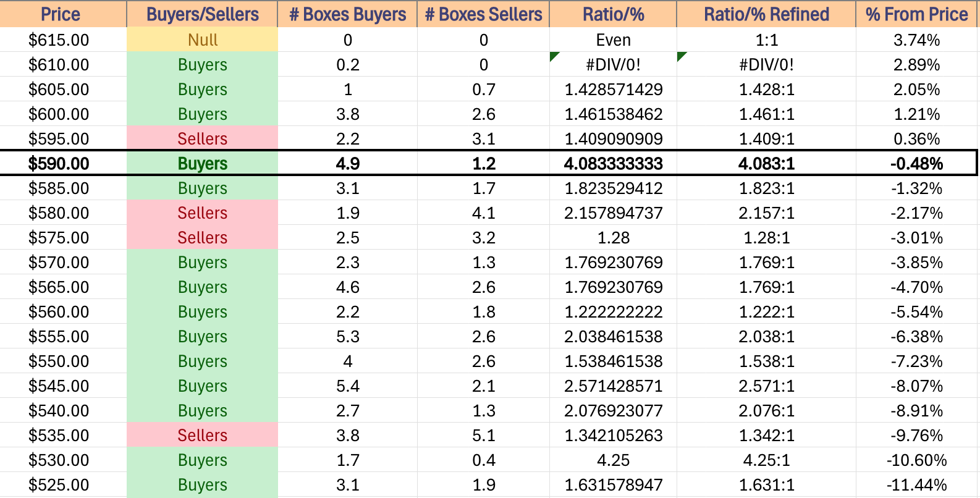The width and height of the screenshot is (980, 498).
Task: Select the 4.6 boxes buyers cell
Action: click(347, 287)
